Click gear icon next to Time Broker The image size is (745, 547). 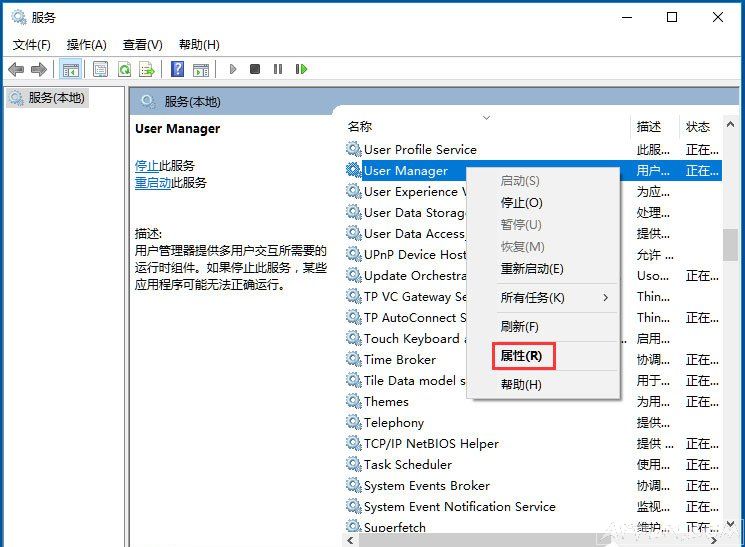pyautogui.click(x=353, y=359)
